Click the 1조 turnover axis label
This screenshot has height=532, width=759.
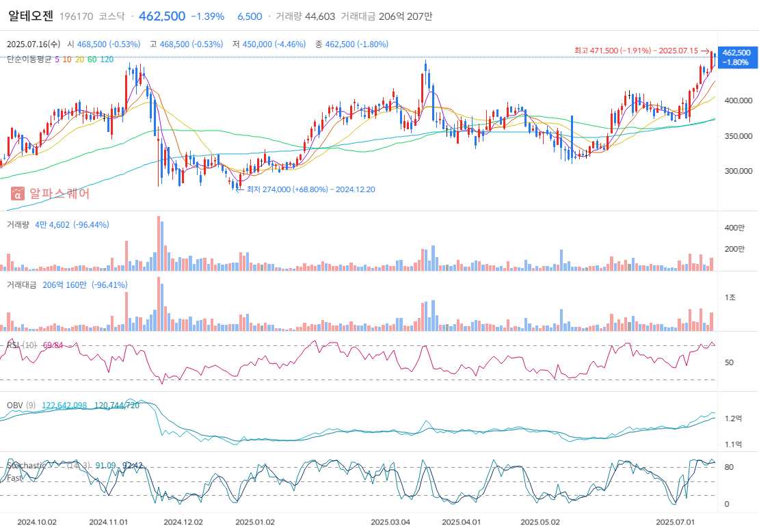(x=730, y=297)
